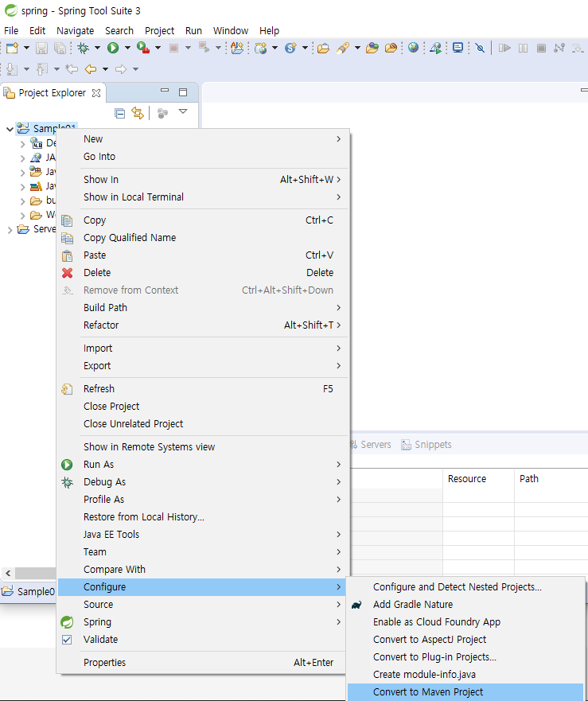Click the Run External Tools icon
The image size is (588, 701).
point(143,48)
